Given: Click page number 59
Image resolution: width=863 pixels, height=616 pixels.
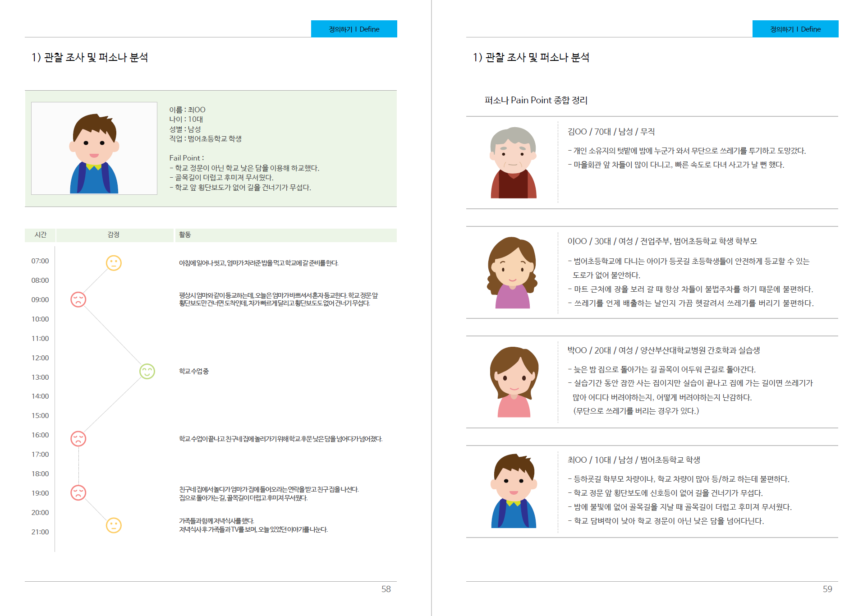Looking at the screenshot, I should click(827, 589).
